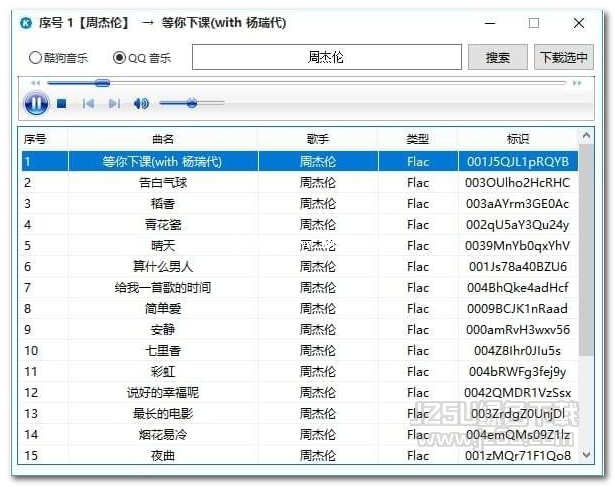Select the song 等你下课(with 杨瑞代)
615x487 pixels.
point(163,162)
